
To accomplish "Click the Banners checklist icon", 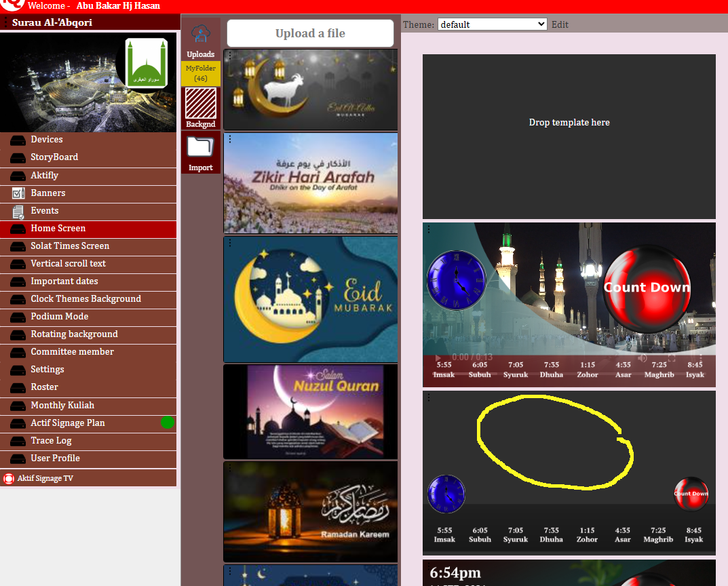I will (x=18, y=193).
